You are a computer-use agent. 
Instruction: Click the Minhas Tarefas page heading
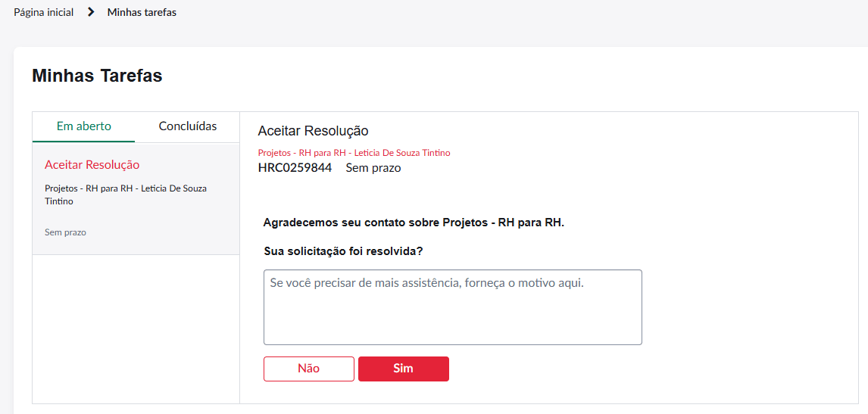point(97,76)
